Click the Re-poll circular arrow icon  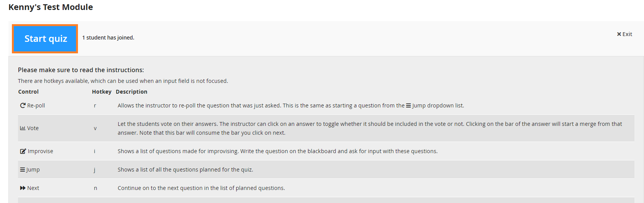click(23, 106)
